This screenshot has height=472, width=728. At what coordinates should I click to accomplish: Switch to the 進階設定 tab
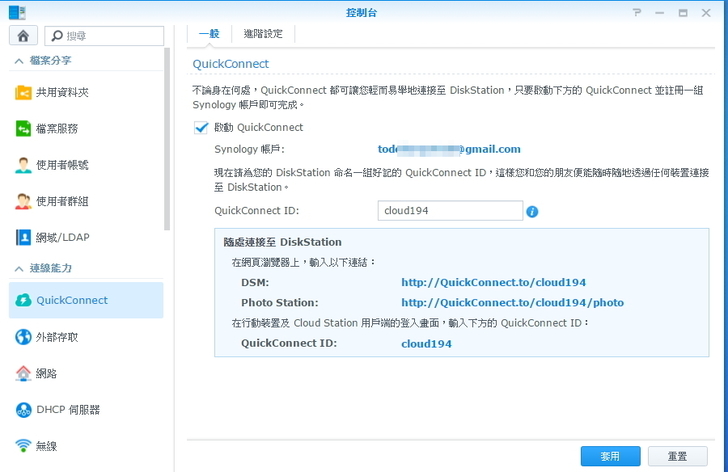(263, 34)
